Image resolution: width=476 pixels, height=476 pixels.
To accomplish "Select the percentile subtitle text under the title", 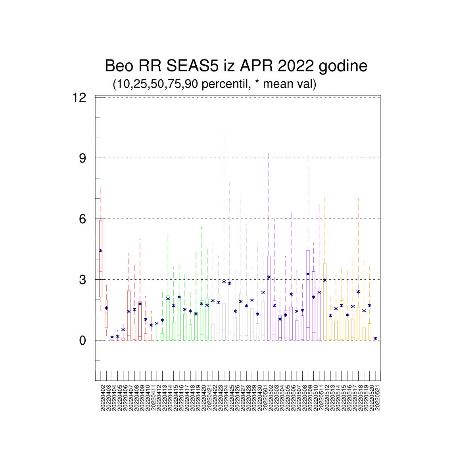I will point(215,84).
